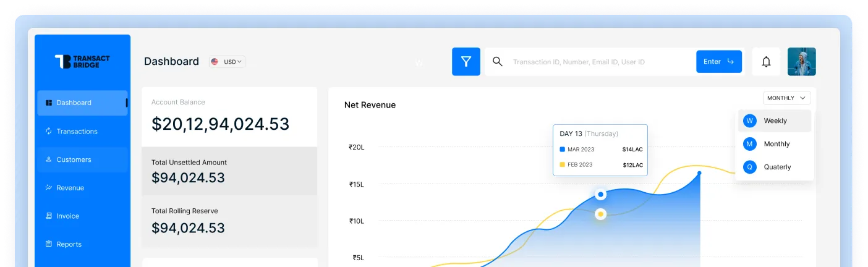Click the $12LAC tooltip value
The height and width of the screenshot is (267, 868).
[632, 165]
